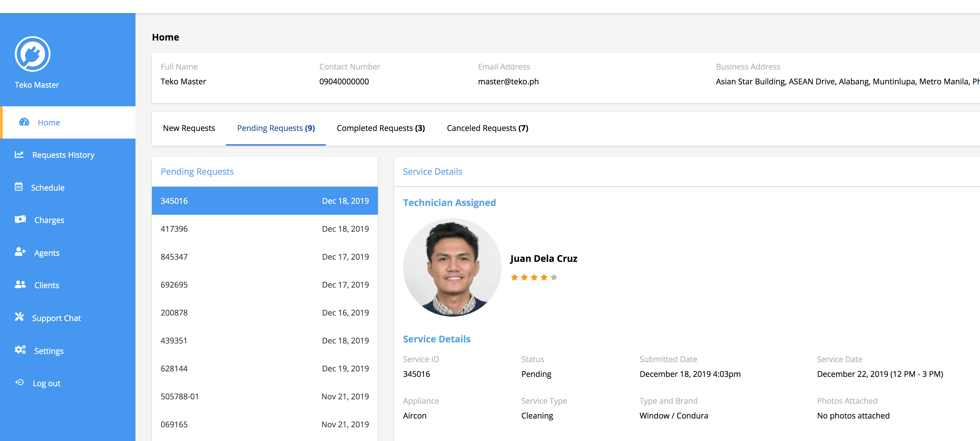The width and height of the screenshot is (980, 441).
Task: Click the Support Chat tools icon
Action: click(x=19, y=317)
